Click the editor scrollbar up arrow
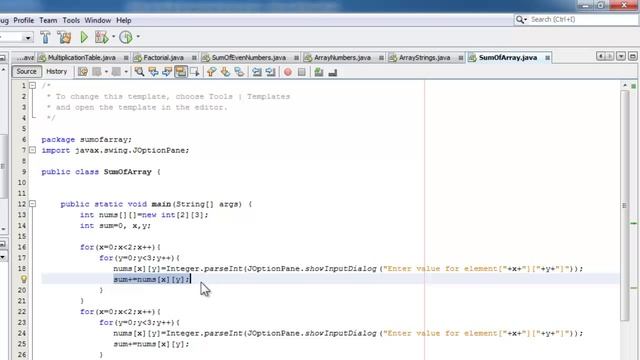Image resolution: width=640 pixels, height=360 pixels. [624, 85]
